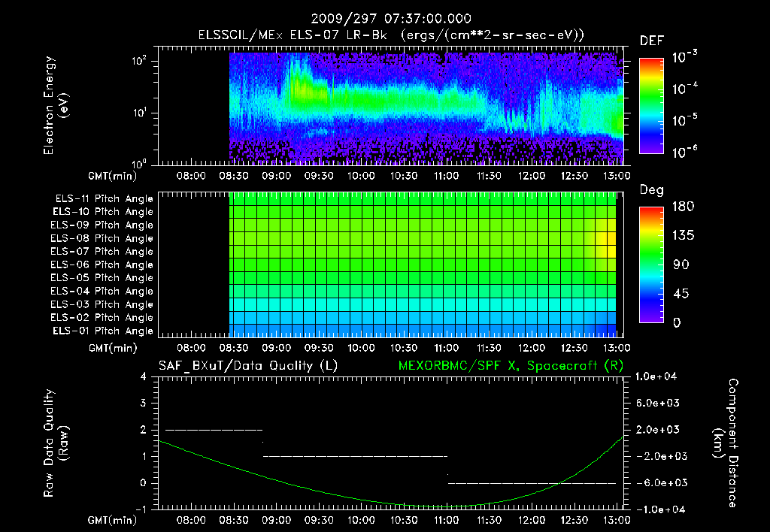Click the 1.0e+04 distance axis tick
Viewport: 770px width, 532px height.
656,376
